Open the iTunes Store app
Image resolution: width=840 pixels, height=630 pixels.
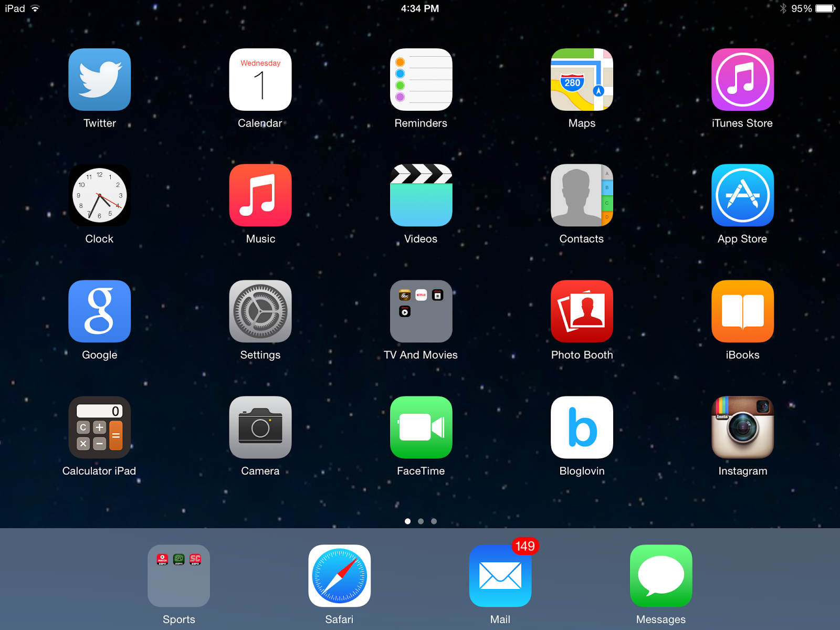(x=742, y=80)
